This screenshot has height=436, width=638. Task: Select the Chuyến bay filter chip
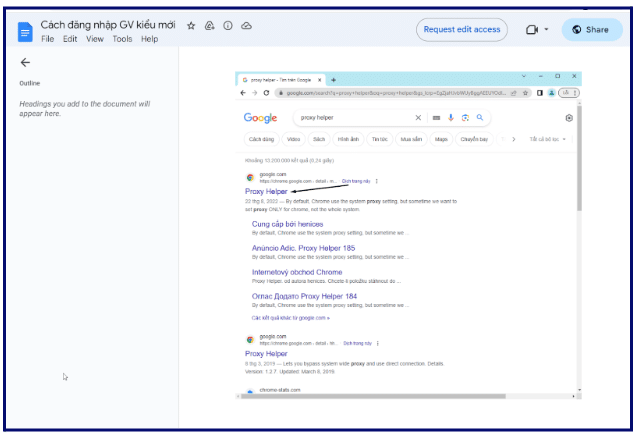point(474,140)
